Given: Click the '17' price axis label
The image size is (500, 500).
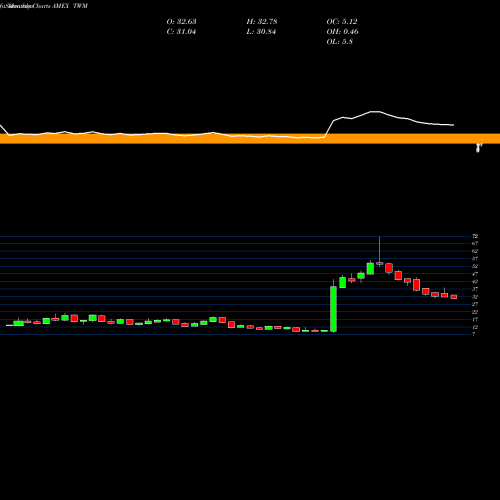Looking at the screenshot, I should [x=475, y=319].
